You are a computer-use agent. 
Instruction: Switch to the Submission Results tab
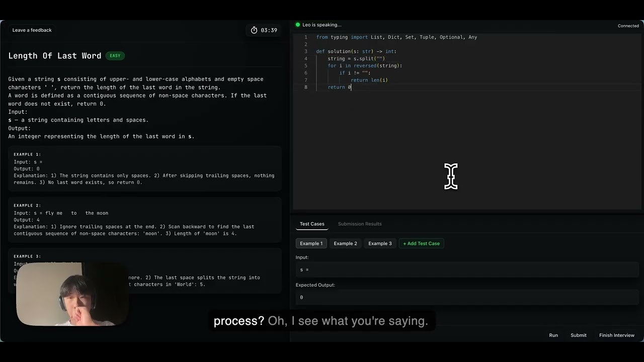tap(360, 224)
